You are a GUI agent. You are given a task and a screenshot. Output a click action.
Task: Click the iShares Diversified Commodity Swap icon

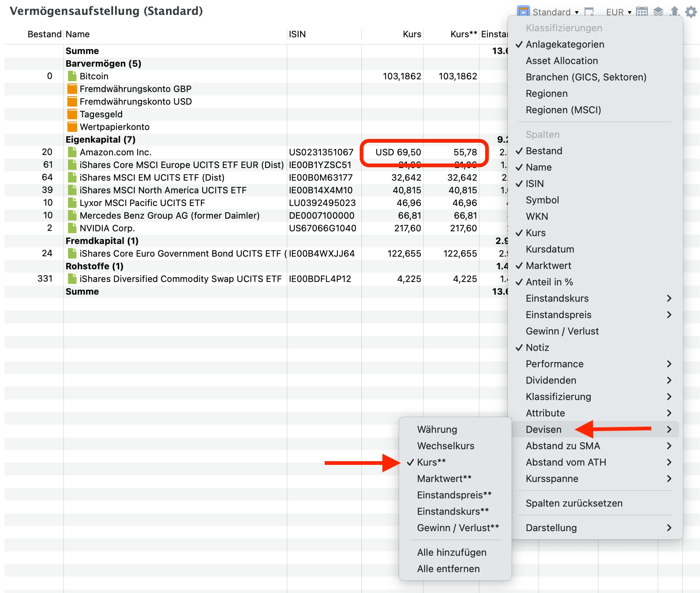point(72,279)
